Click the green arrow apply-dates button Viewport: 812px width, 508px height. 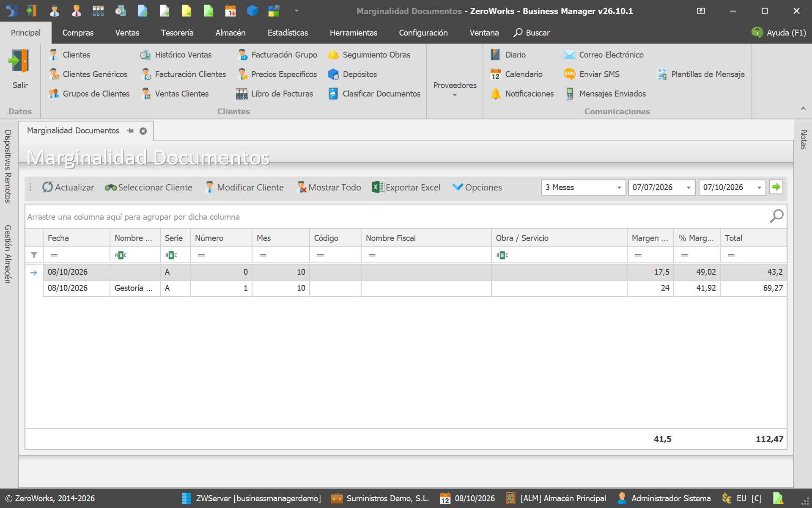click(776, 187)
